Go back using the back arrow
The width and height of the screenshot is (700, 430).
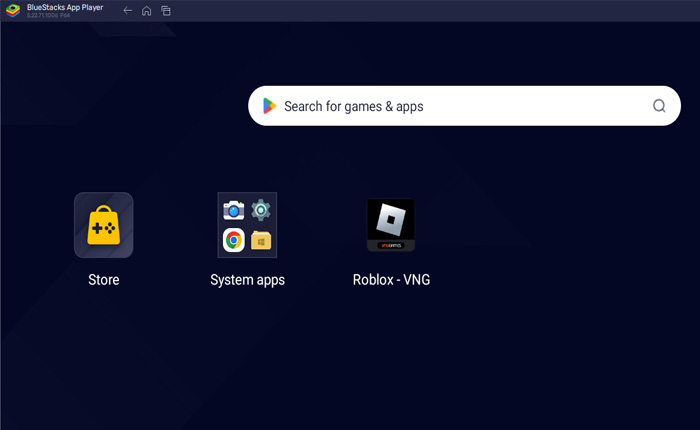128,11
